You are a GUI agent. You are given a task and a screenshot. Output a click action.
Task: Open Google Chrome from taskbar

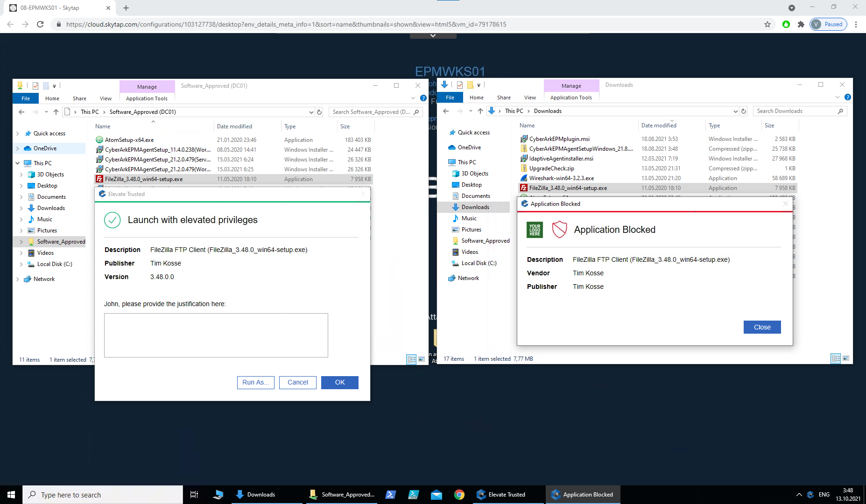459,495
